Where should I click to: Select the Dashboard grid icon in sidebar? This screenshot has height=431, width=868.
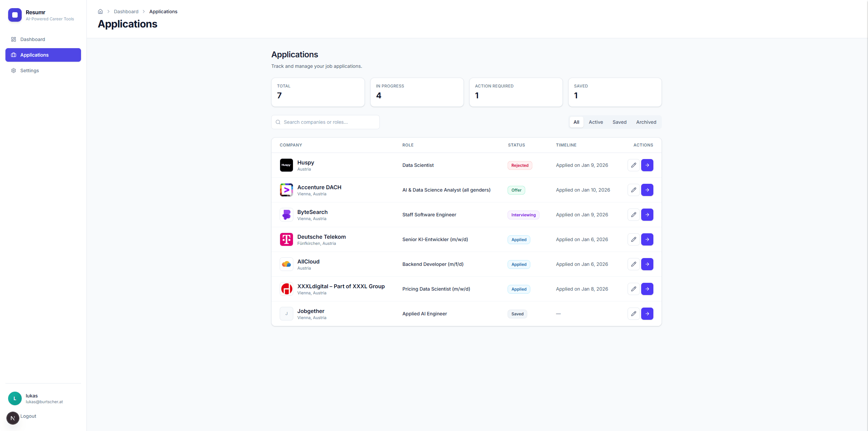pyautogui.click(x=14, y=39)
